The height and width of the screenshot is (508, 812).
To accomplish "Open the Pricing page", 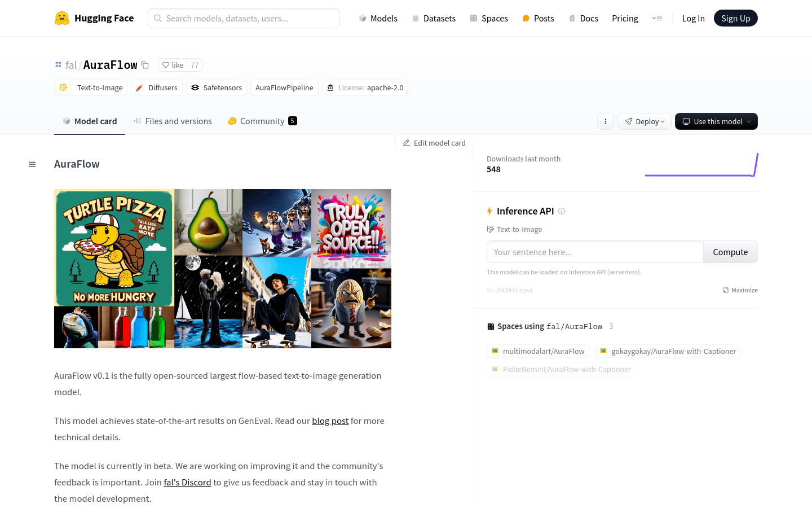I will [625, 18].
